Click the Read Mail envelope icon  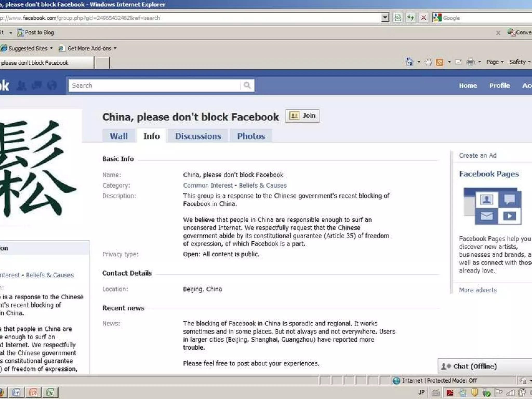459,62
